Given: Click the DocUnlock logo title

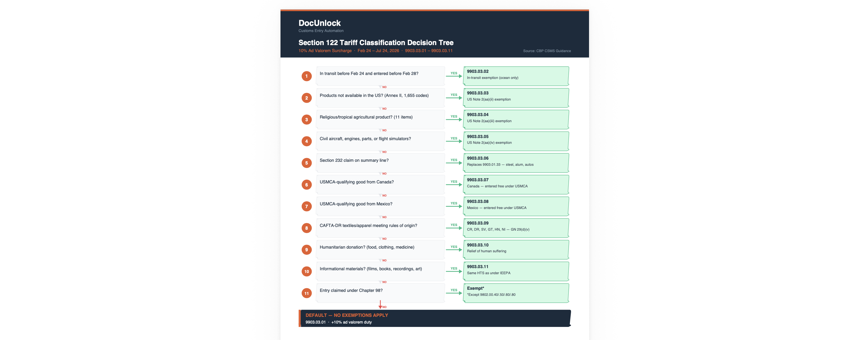Looking at the screenshot, I should 319,23.
